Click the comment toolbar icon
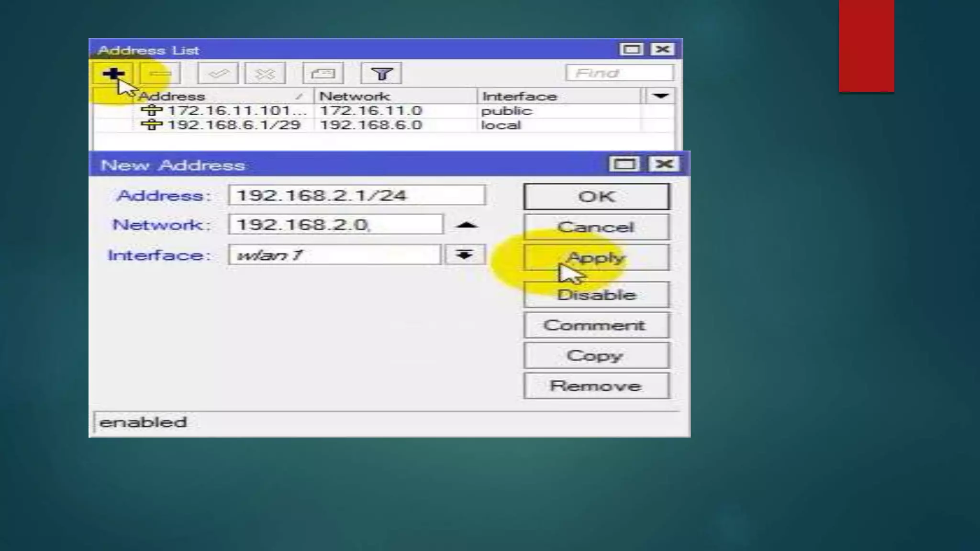980x551 pixels. 323,74
